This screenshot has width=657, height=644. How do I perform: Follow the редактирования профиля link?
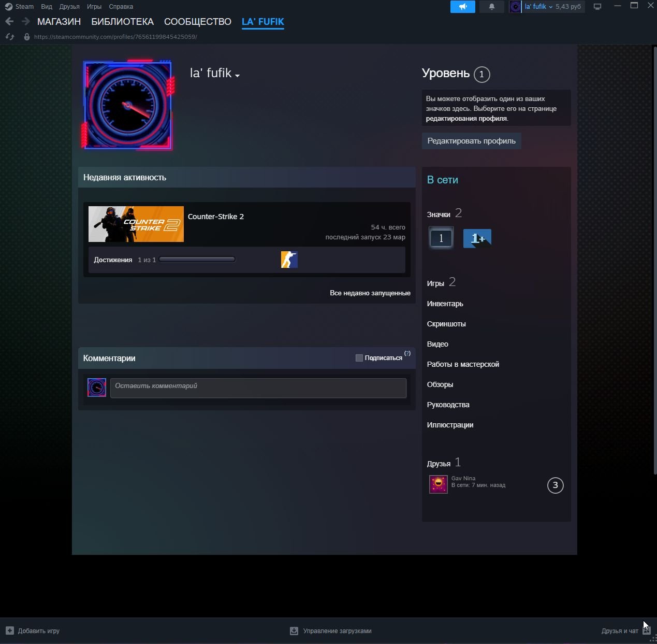(x=466, y=118)
